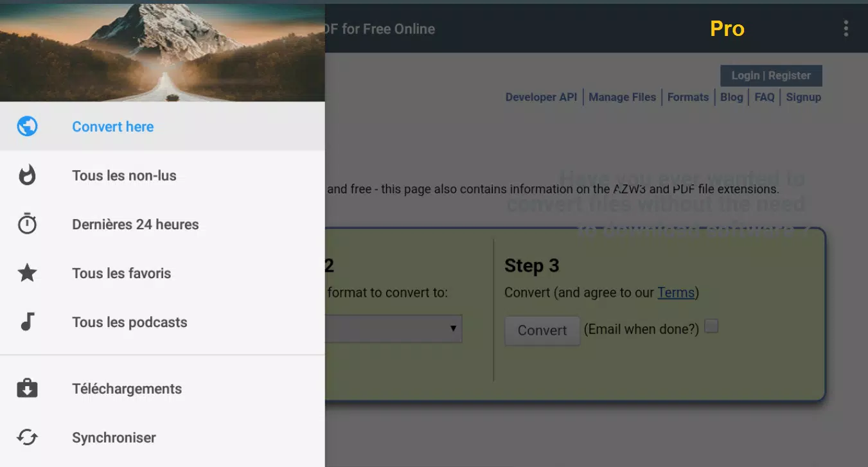Tap the mountain road header image
868x467 pixels.
pos(163,53)
